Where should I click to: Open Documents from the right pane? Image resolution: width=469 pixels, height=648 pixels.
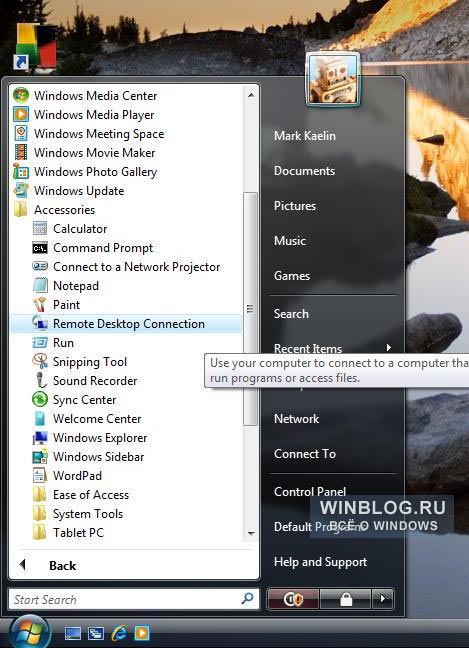pyautogui.click(x=304, y=171)
